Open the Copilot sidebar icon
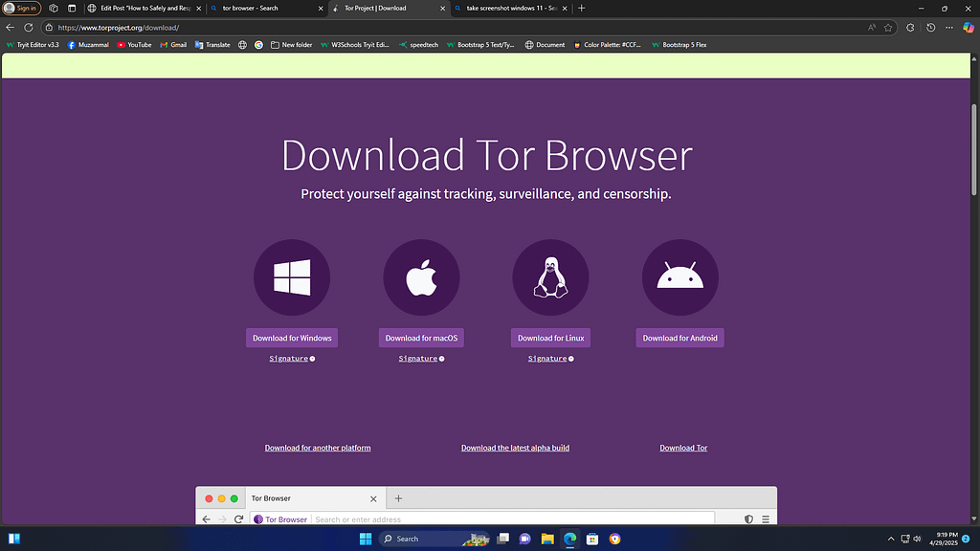980x551 pixels. coord(969,28)
